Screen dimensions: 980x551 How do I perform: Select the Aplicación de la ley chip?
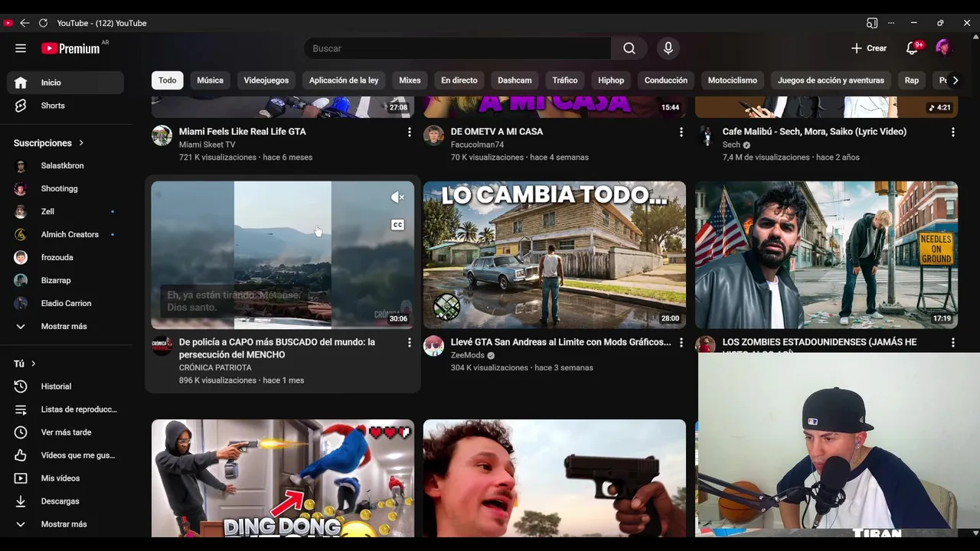click(344, 80)
